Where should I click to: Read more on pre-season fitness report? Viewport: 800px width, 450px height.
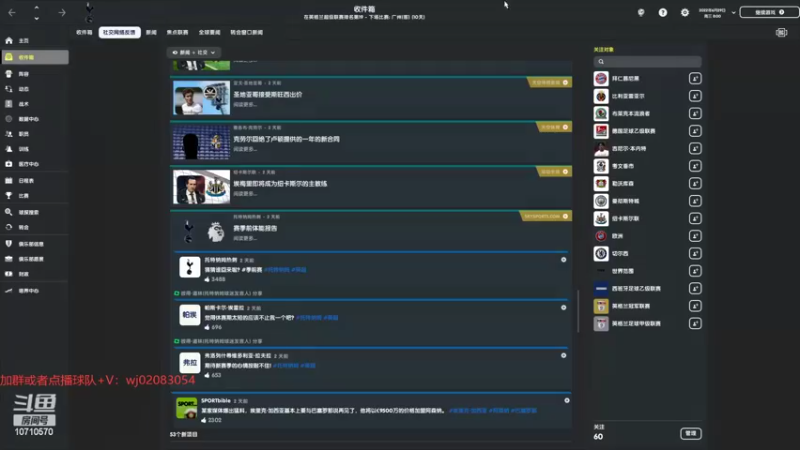tap(245, 238)
